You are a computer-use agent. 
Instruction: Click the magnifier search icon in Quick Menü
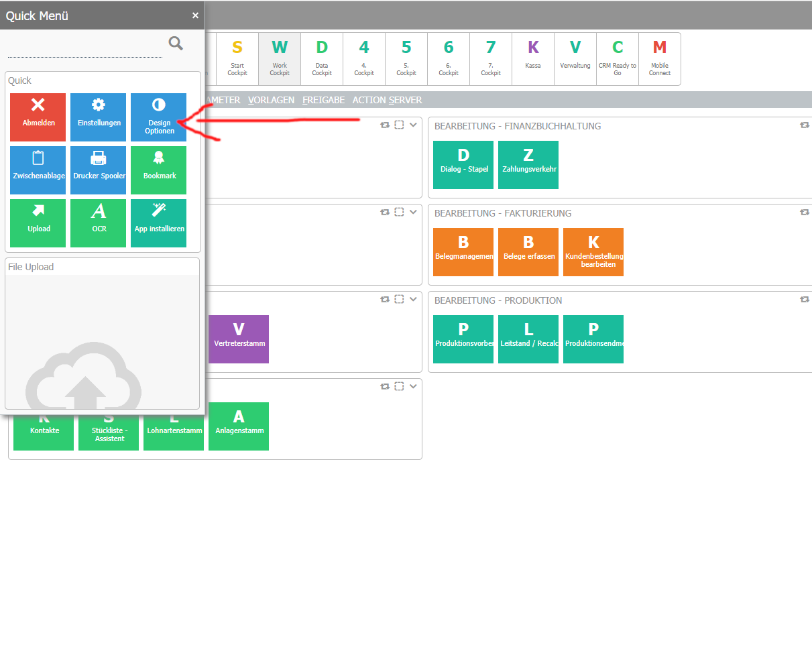pyautogui.click(x=176, y=44)
